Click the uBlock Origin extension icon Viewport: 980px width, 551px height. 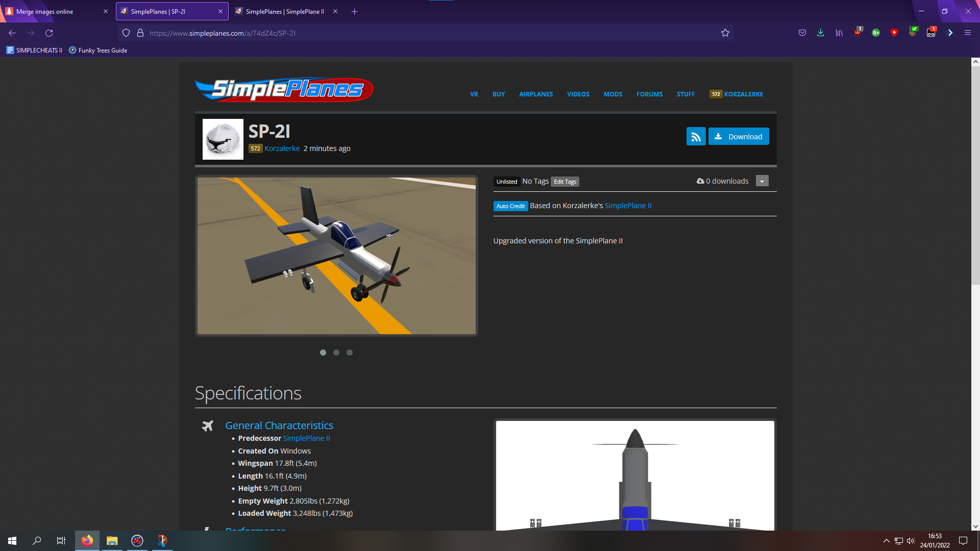click(x=858, y=33)
